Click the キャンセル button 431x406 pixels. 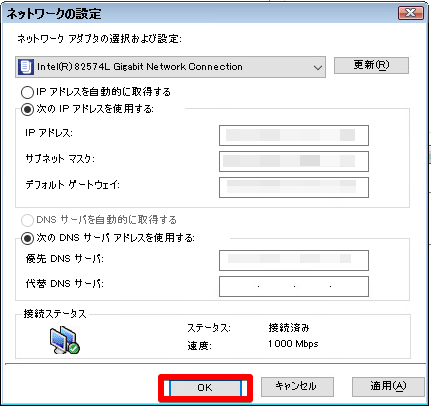(297, 386)
